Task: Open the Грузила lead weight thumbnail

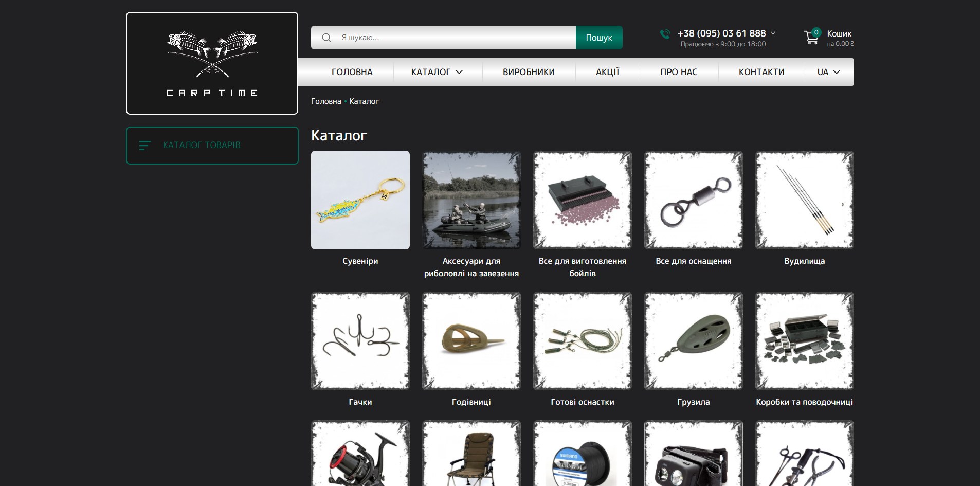Action: coord(694,341)
